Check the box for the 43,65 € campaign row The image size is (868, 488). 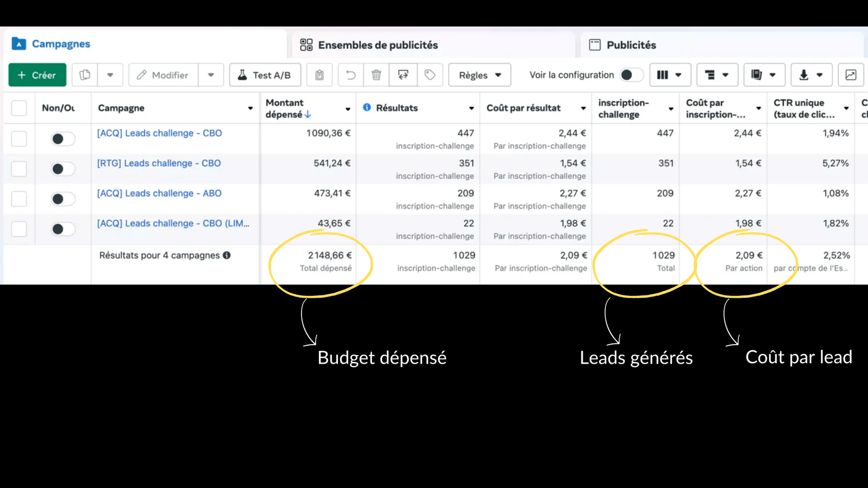(19, 229)
